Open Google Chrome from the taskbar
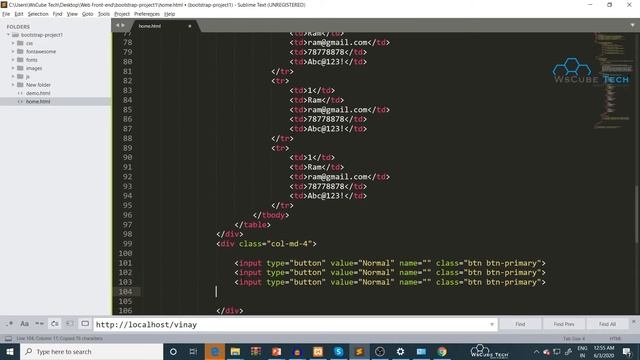This screenshot has width=640, height=360. tap(442, 351)
